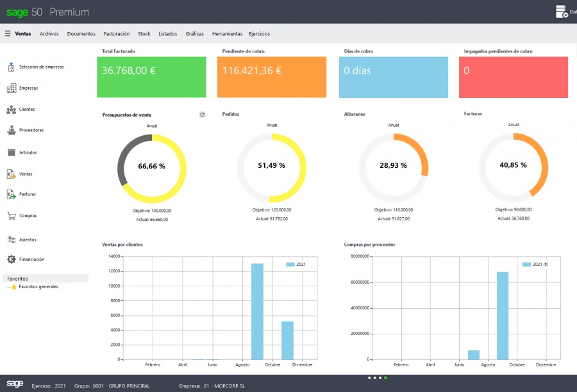Open the Anual selector on Pedidos donut

[272, 126]
